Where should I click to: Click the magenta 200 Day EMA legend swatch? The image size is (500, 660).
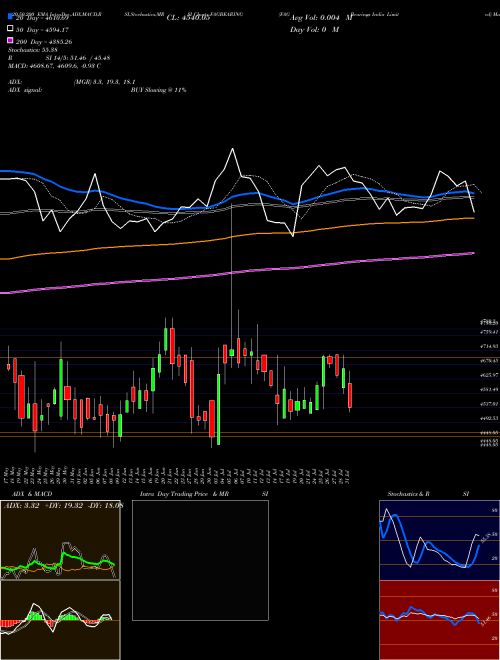(x=10, y=40)
